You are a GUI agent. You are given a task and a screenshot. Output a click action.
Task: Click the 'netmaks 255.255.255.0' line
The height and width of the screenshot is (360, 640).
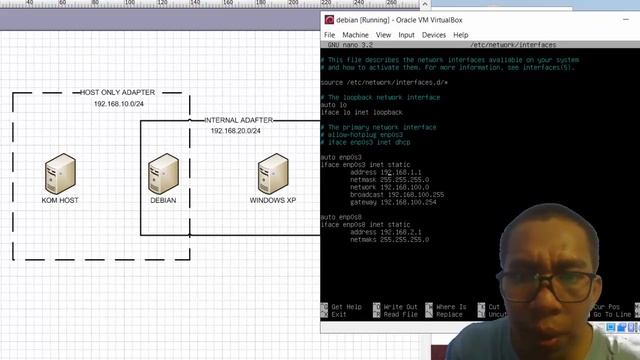(x=389, y=240)
